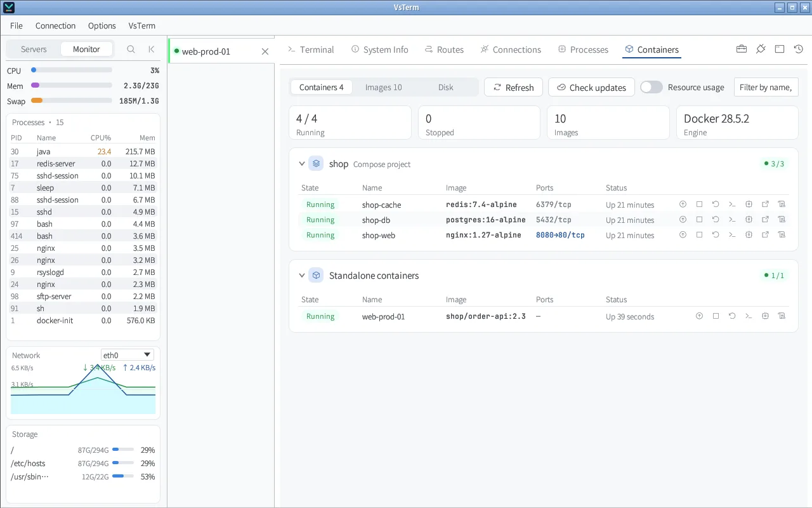Image resolution: width=812 pixels, height=508 pixels.
Task: Restart the shop-db container
Action: click(x=716, y=220)
